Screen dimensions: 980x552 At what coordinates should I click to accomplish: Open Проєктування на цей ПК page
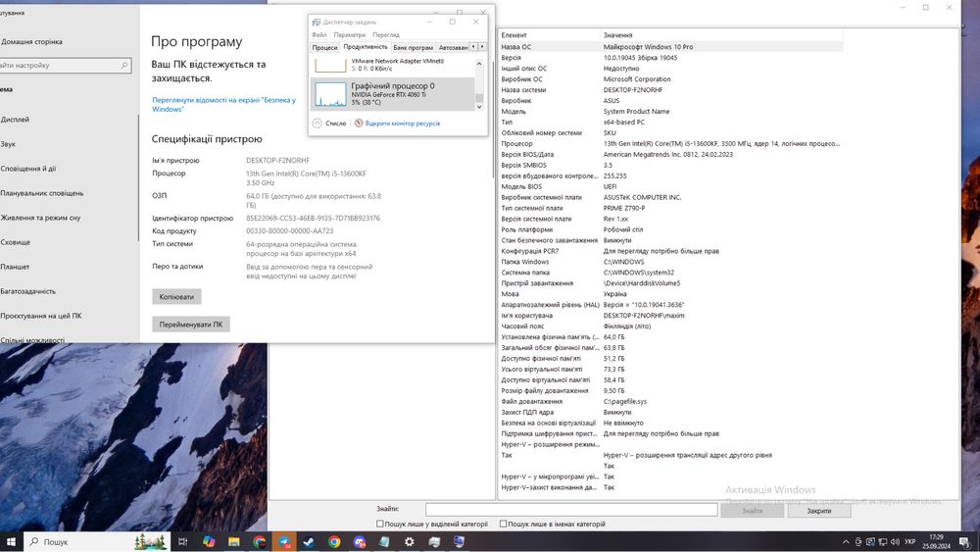point(41,316)
